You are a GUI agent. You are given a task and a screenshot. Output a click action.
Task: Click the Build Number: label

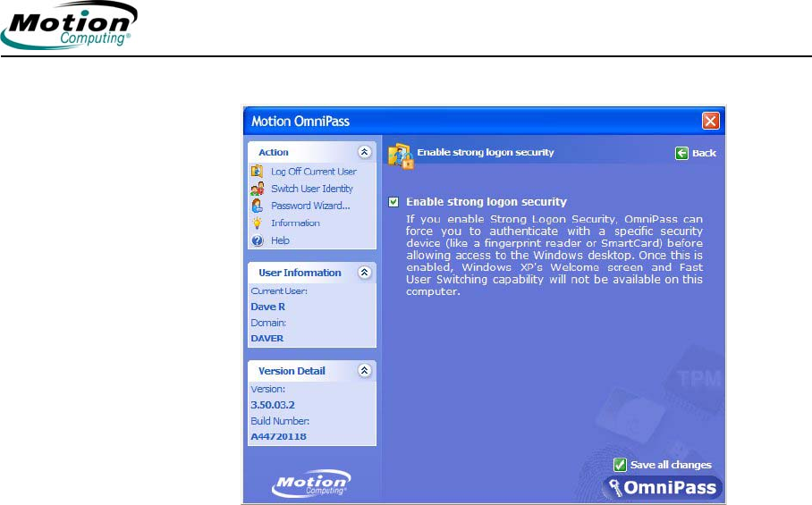[x=280, y=421]
